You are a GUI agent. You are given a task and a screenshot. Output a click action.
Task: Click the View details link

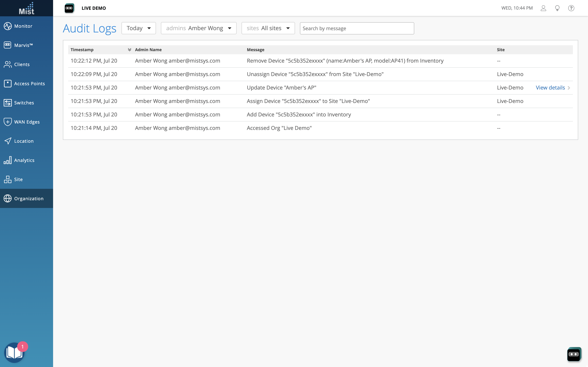pyautogui.click(x=550, y=88)
